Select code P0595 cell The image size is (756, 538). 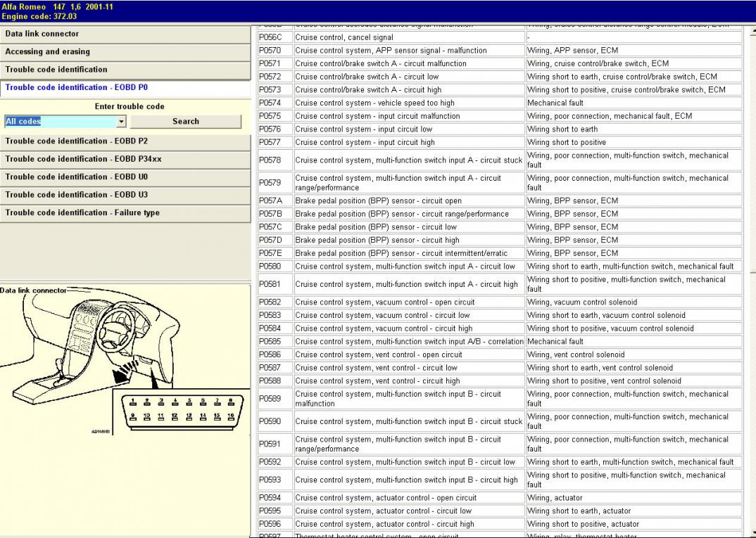coord(275,511)
